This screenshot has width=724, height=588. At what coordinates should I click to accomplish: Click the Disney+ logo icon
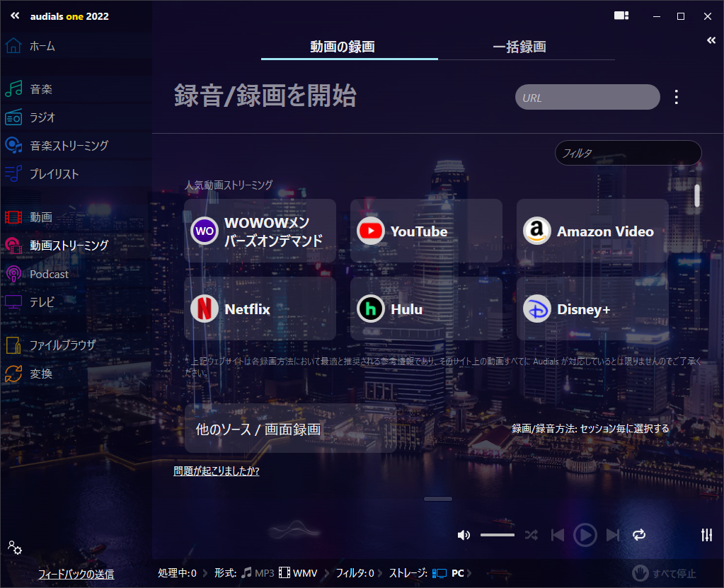coord(537,309)
